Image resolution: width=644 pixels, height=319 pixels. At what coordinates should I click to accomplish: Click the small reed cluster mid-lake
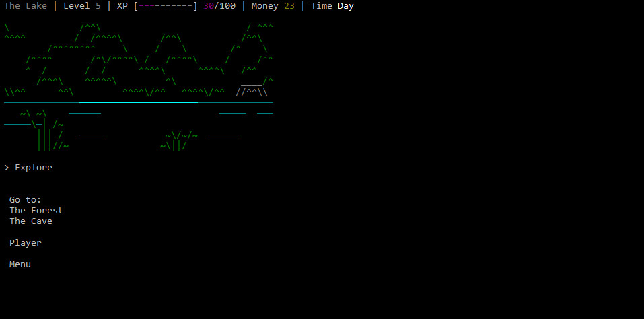tap(178, 141)
